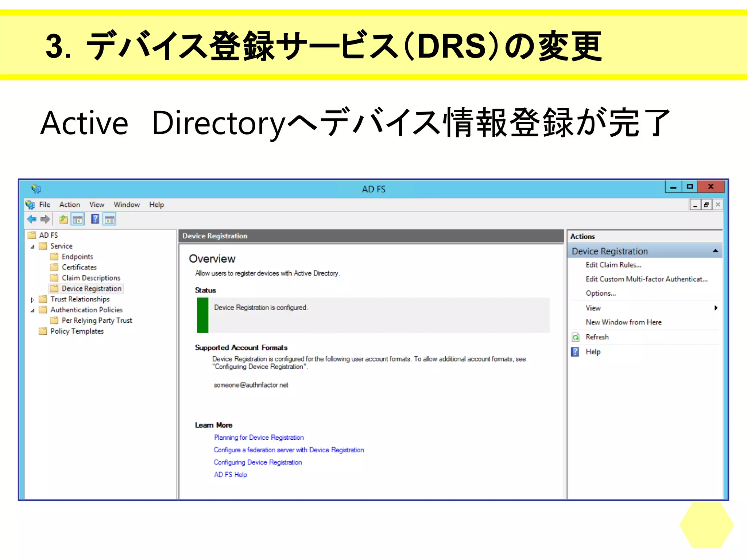Click the Help question icon in Actions pane
The image size is (747, 560).
pos(575,352)
